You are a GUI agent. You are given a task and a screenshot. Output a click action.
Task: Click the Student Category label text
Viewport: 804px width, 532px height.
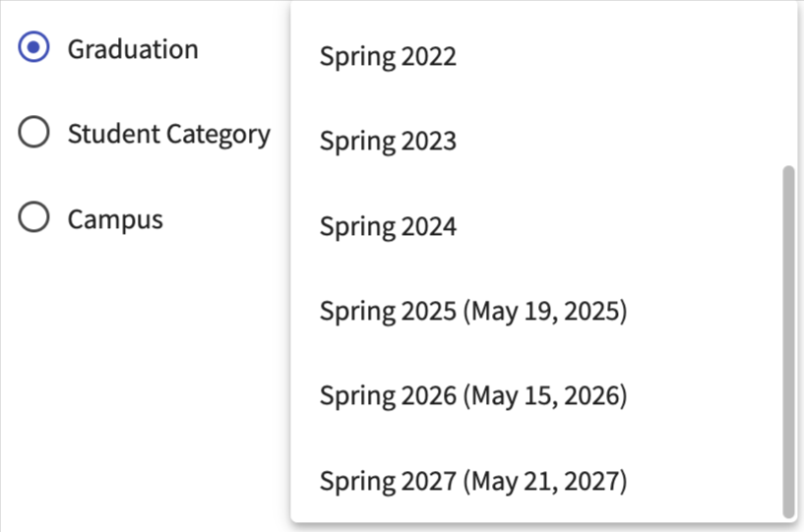coord(168,134)
